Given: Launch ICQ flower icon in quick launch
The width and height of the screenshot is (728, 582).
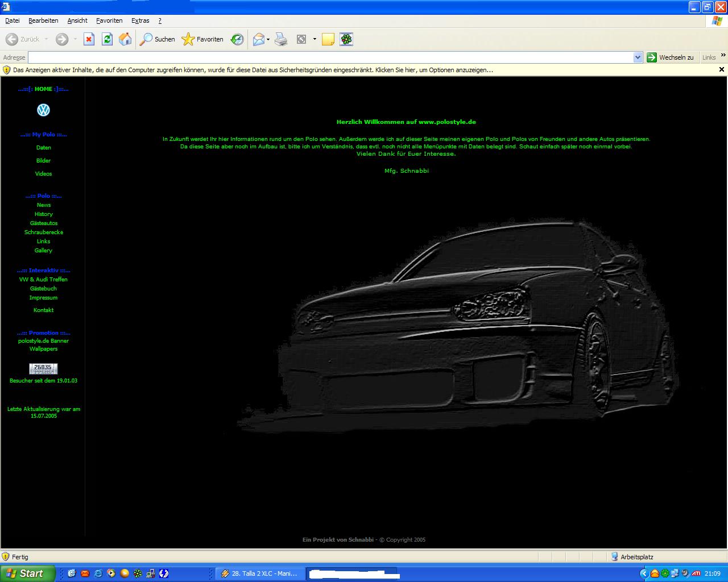Looking at the screenshot, I should 138,573.
